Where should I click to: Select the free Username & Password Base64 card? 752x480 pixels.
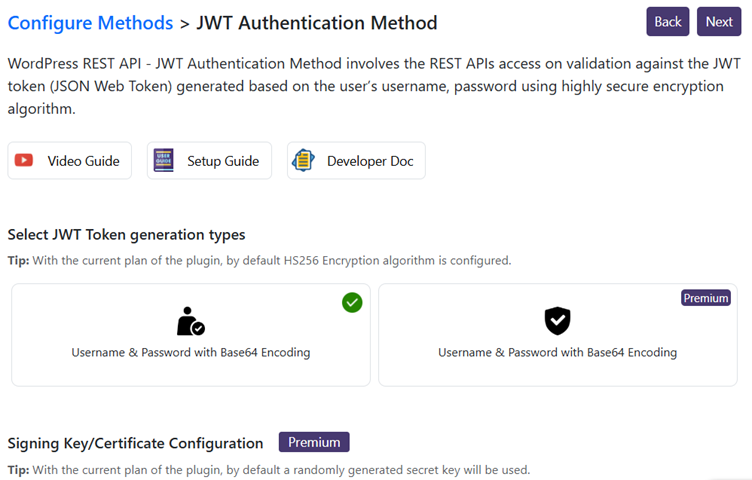191,335
